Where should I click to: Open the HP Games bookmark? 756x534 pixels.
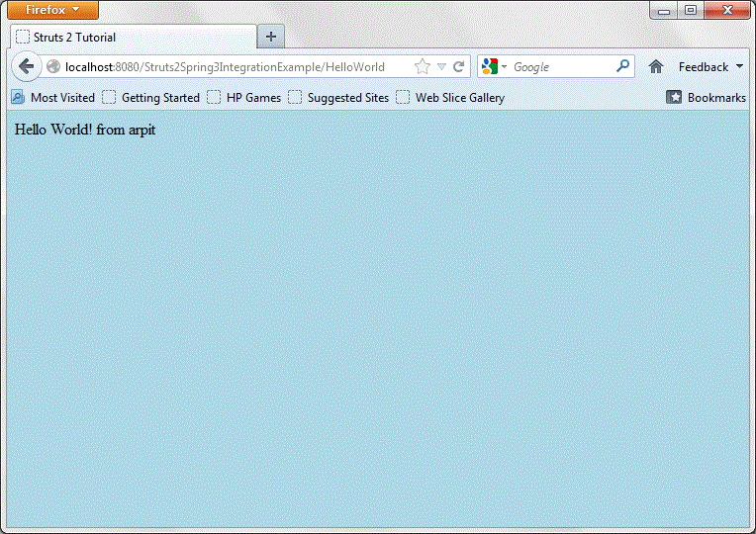(x=244, y=97)
